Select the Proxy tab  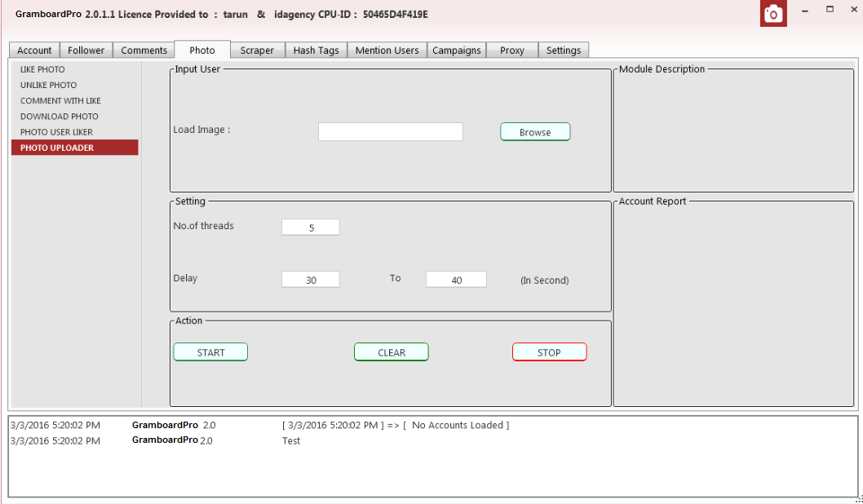(x=512, y=50)
